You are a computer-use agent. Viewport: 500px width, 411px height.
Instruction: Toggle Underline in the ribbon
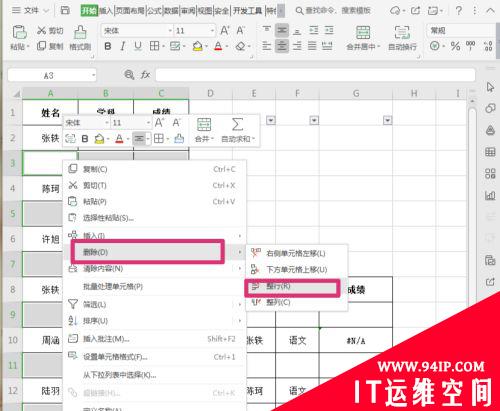[138, 46]
